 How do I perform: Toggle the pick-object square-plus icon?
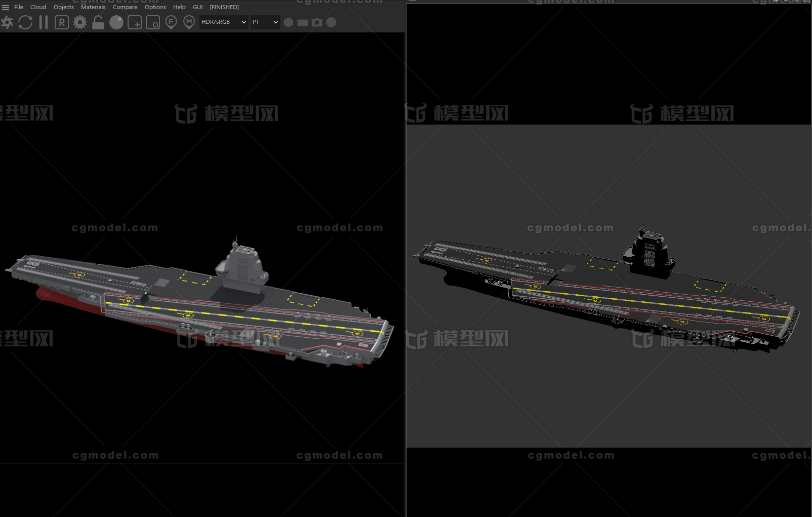134,22
